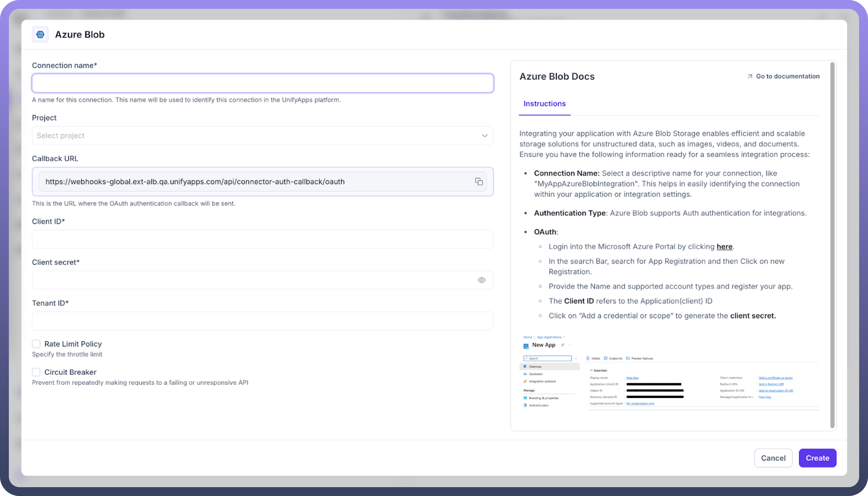Click into the Client secret field
868x496 pixels.
pos(252,280)
